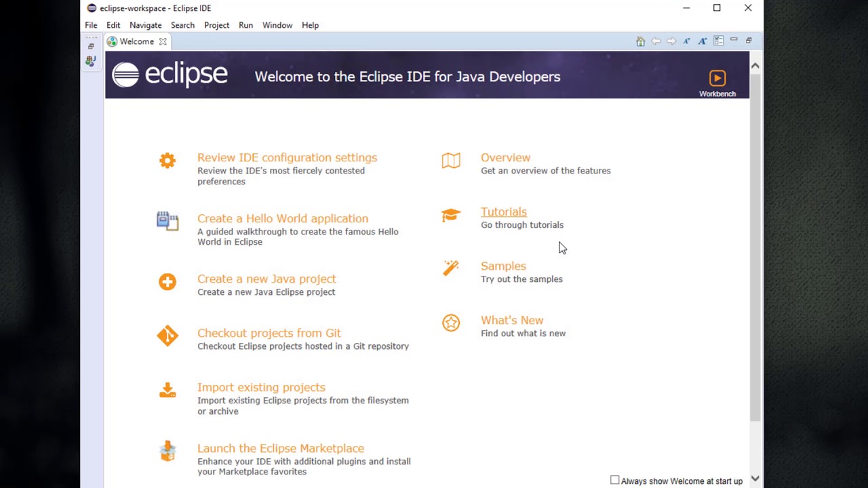Close the Welcome tab
Image resolution: width=868 pixels, height=488 pixels.
(163, 41)
